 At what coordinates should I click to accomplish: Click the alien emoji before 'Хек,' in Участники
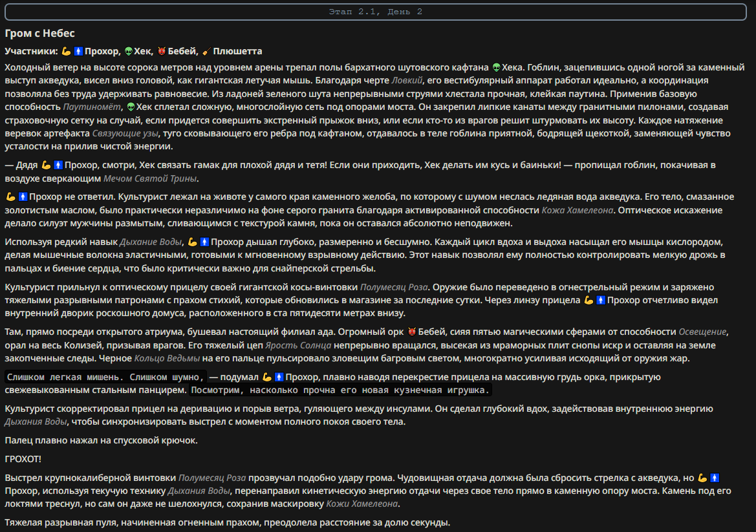coord(128,51)
